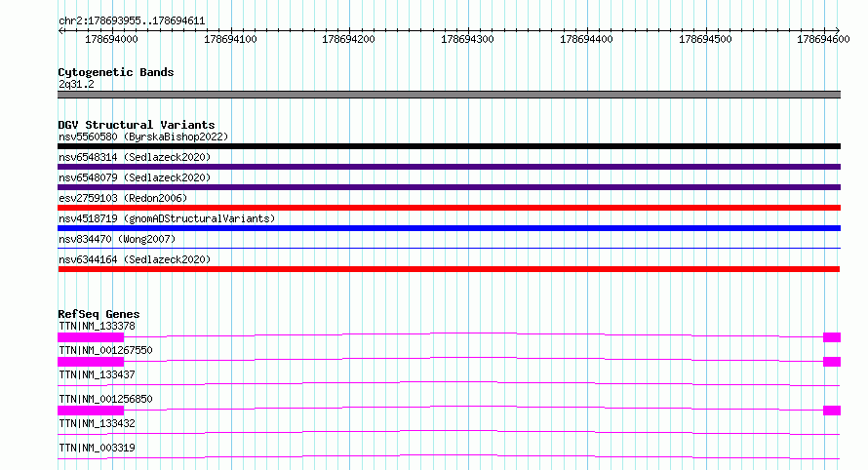This screenshot has height=470, width=868.
Task: Click the blue nsv4518719 variant bar
Action: [449, 228]
